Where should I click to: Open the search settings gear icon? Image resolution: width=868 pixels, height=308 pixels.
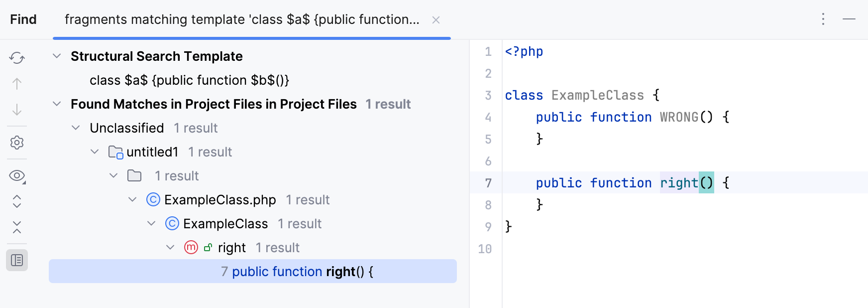coord(17,143)
